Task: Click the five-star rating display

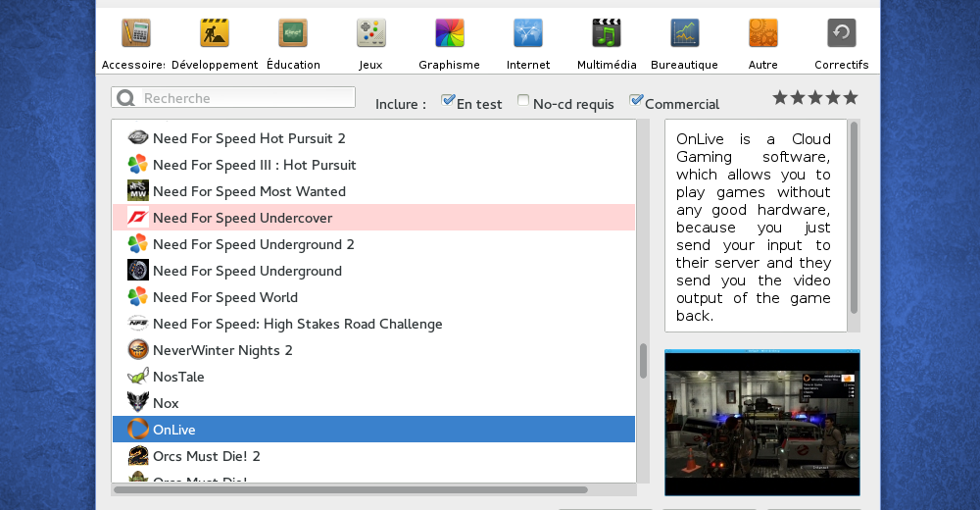Action: point(814,97)
